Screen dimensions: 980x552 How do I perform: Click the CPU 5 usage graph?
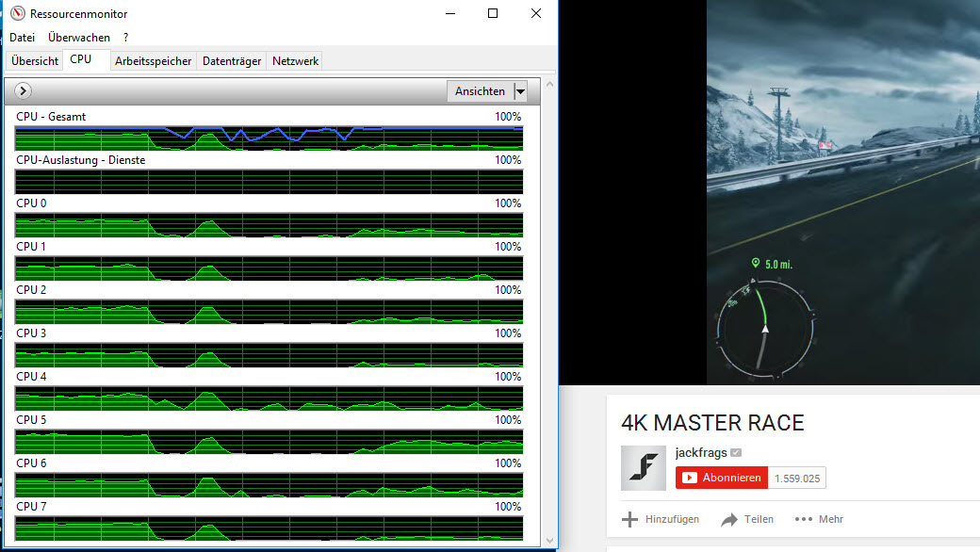269,442
